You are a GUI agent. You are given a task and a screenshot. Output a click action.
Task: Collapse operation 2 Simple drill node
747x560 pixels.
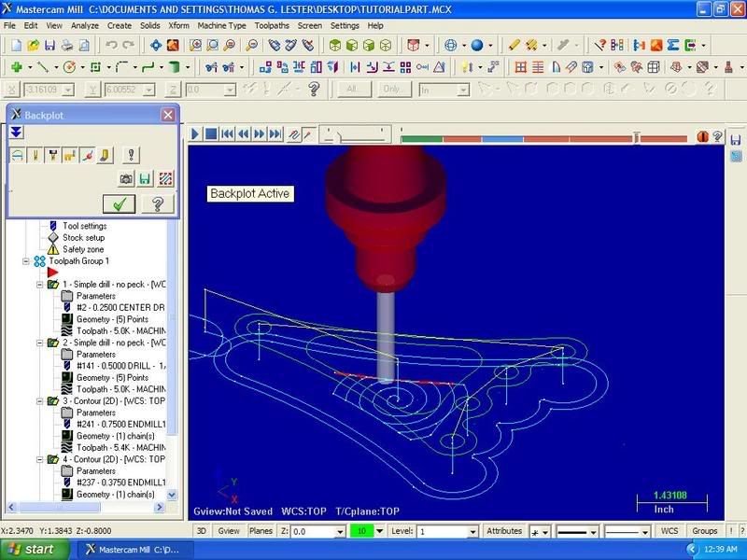tap(39, 343)
